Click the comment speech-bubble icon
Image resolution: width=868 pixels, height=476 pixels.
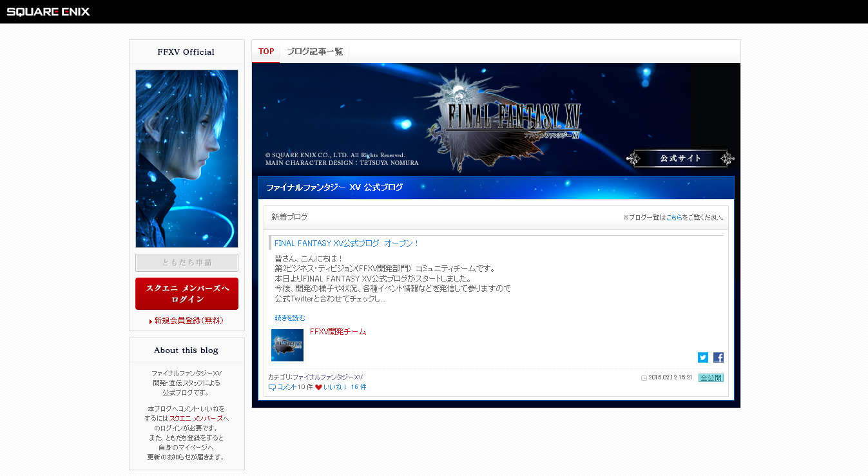click(272, 387)
